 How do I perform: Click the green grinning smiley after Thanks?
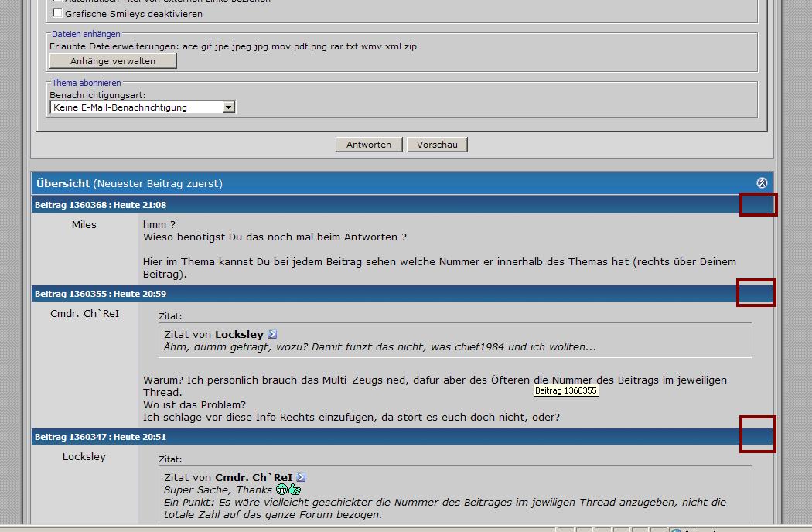tap(282, 489)
